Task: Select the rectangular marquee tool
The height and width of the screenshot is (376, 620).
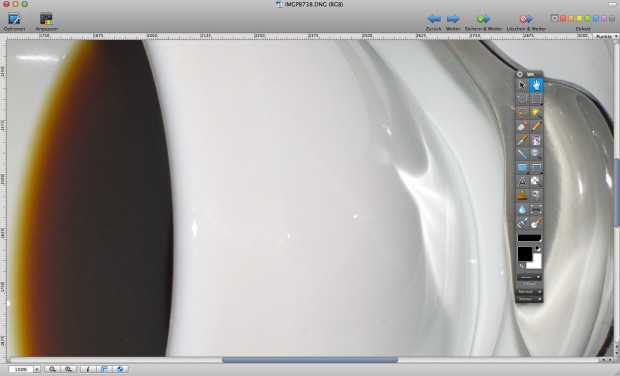Action: pyautogui.click(x=536, y=98)
